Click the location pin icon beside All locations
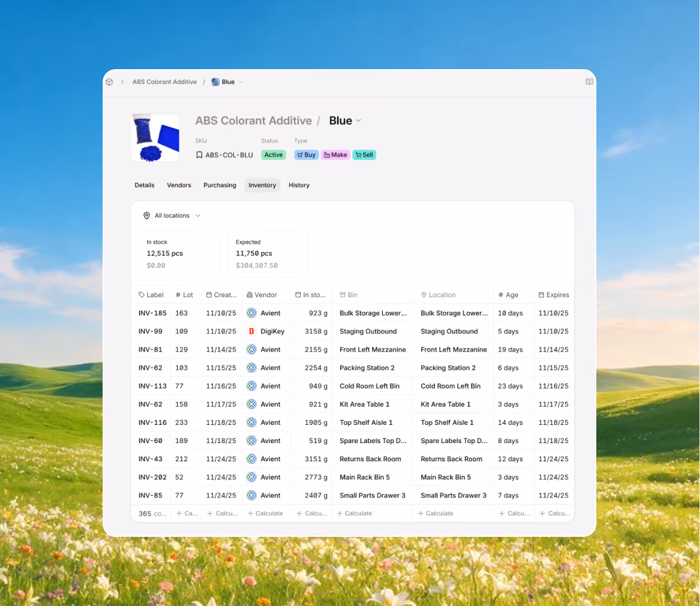700x606 pixels. (147, 216)
